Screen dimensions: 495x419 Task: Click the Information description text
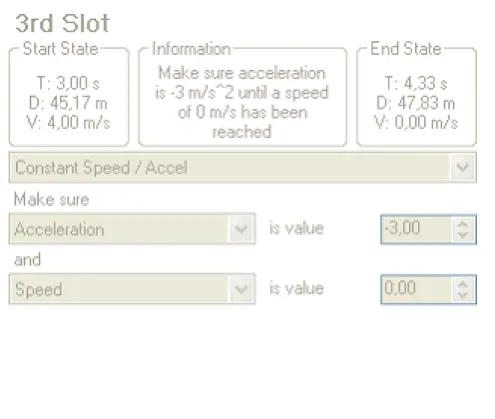pyautogui.click(x=242, y=102)
